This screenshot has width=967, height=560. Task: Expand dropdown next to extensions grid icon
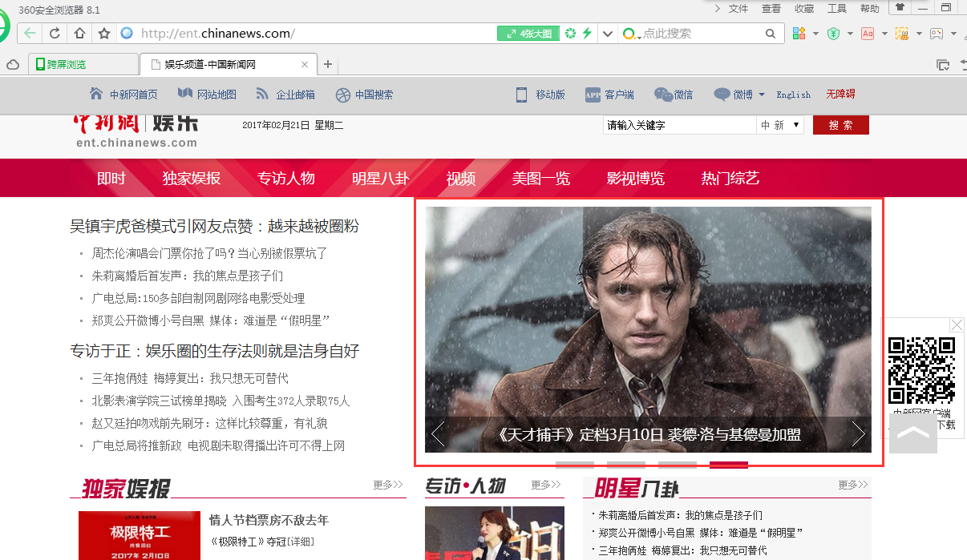click(815, 34)
